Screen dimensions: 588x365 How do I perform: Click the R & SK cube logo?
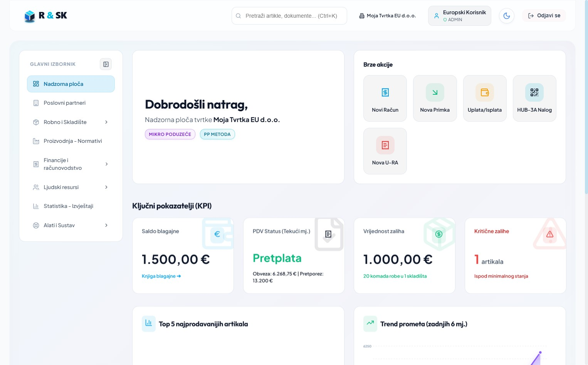[x=30, y=16]
